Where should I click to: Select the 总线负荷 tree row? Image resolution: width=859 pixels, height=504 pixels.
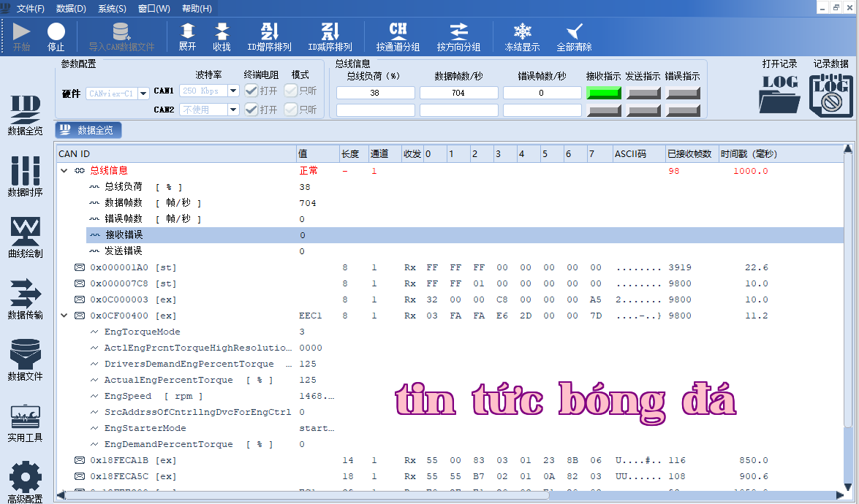(464, 187)
